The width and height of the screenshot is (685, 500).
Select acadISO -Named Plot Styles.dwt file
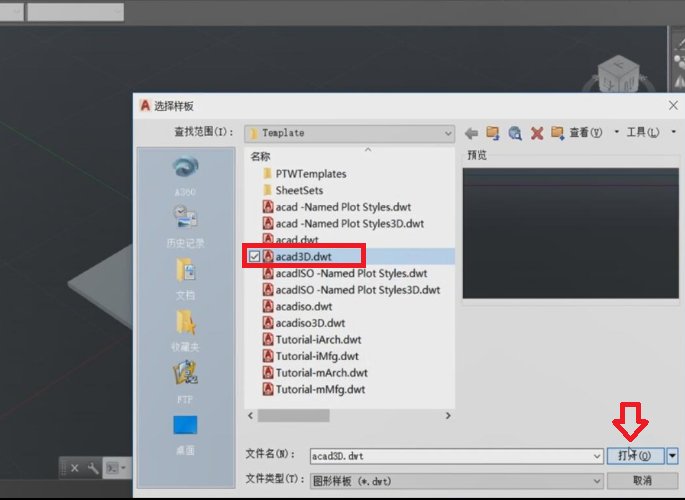[x=345, y=273]
